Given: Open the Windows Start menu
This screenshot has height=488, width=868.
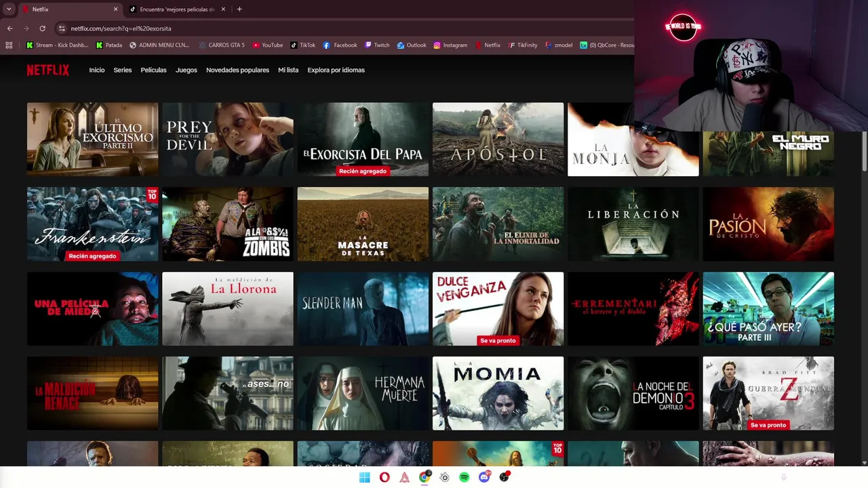Looking at the screenshot, I should (x=364, y=477).
